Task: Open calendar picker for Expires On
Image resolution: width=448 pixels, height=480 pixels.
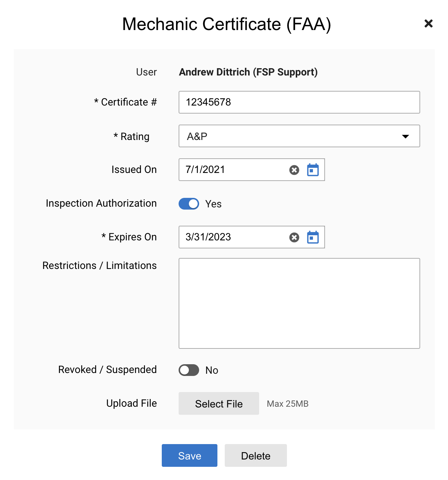Action: point(313,237)
